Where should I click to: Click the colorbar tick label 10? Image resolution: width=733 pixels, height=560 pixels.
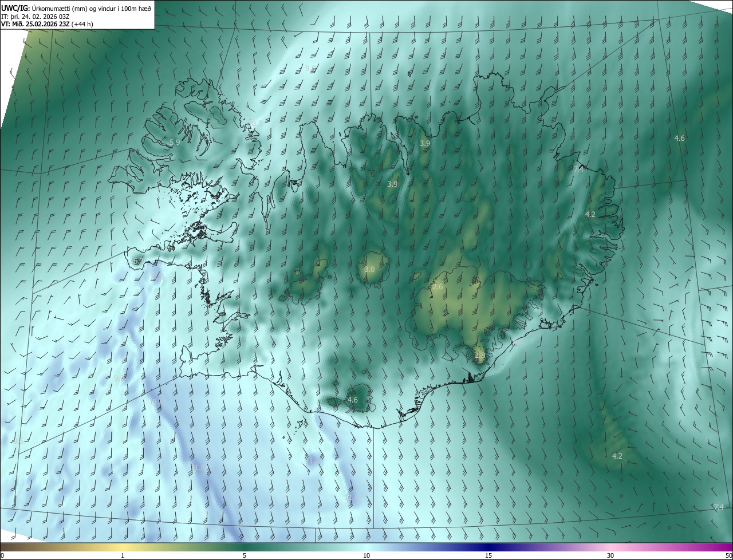pyautogui.click(x=366, y=555)
